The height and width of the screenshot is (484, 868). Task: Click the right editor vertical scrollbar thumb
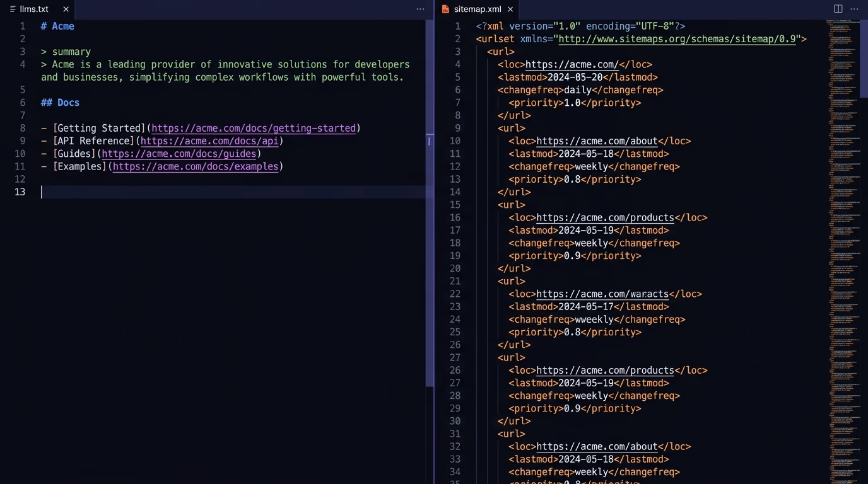(x=864, y=58)
